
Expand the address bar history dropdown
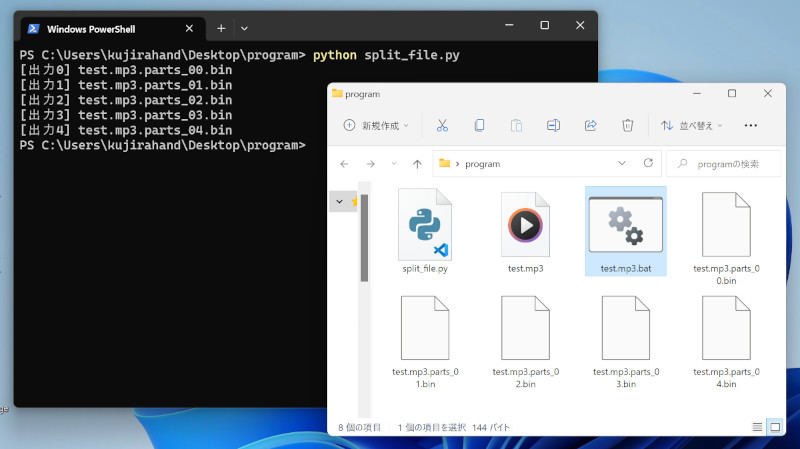click(622, 163)
